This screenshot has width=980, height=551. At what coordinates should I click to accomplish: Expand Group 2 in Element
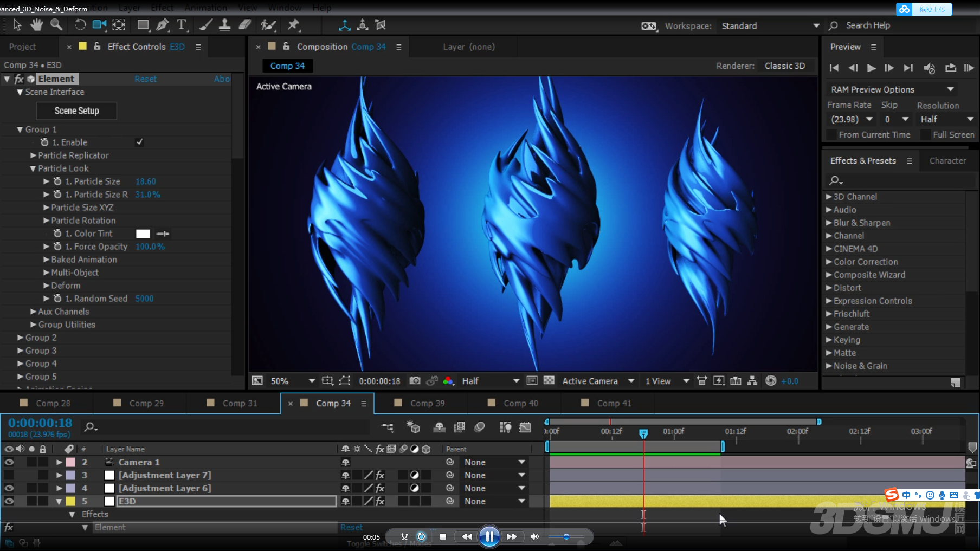pyautogui.click(x=21, y=338)
